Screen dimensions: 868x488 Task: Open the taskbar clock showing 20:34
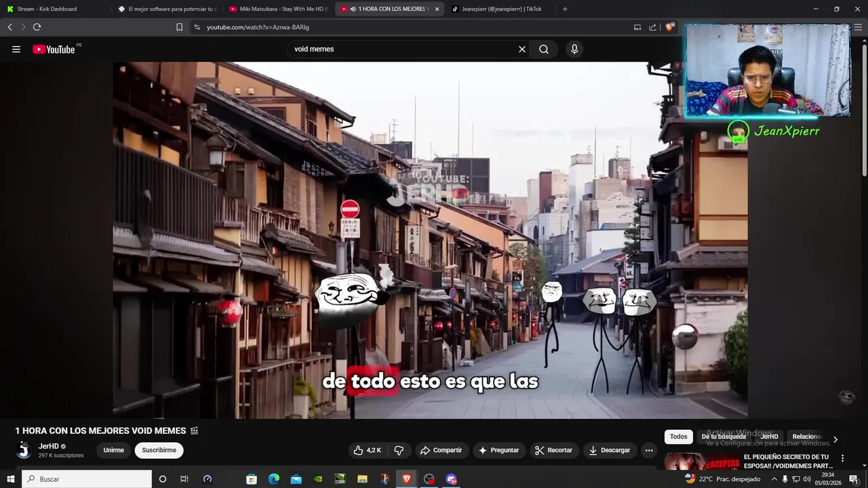828,479
